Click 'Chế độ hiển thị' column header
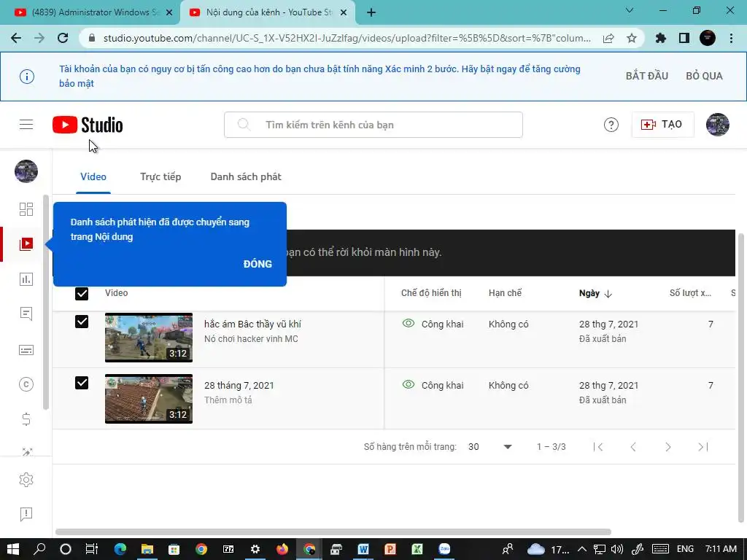This screenshot has height=560, width=747. pyautogui.click(x=431, y=293)
